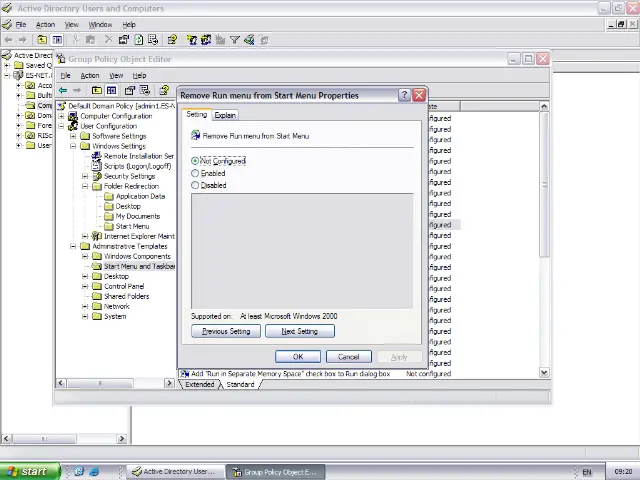The width and height of the screenshot is (640, 480).
Task: Click Group Policy Object Editor taskbar button
Action: point(276,471)
